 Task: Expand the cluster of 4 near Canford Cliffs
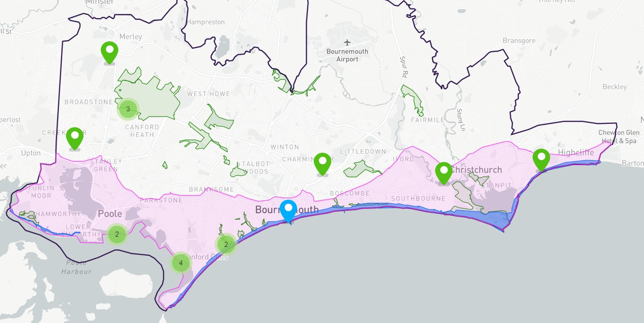(181, 263)
